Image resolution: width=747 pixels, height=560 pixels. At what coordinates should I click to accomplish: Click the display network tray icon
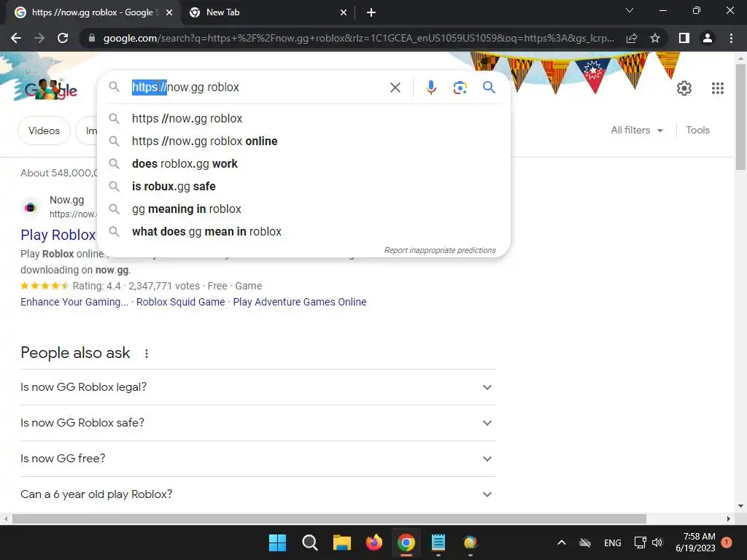click(640, 542)
